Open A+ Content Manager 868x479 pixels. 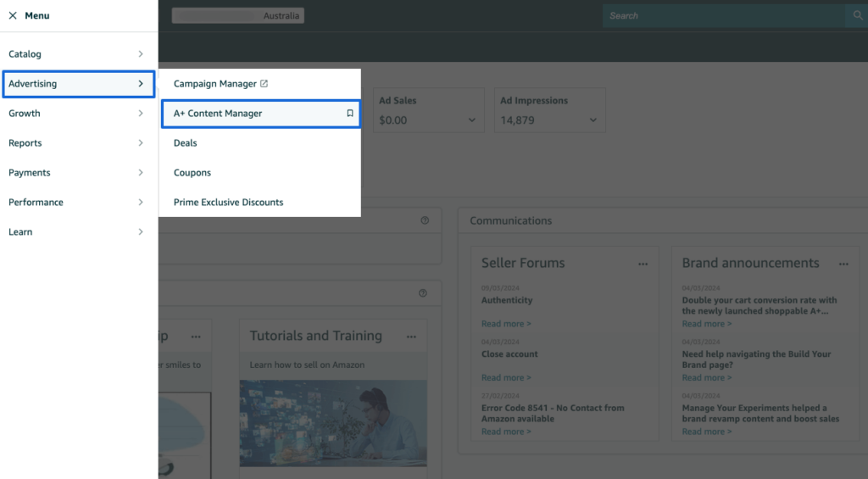261,114
